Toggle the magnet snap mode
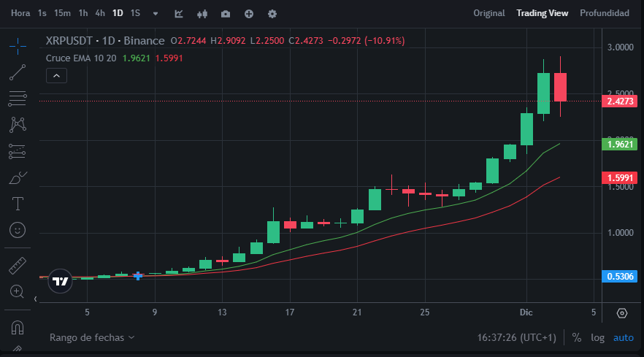The height and width of the screenshot is (357, 644). 18,328
